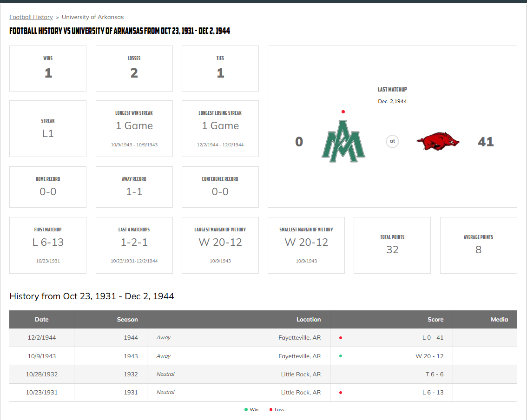Image resolution: width=527 pixels, height=420 pixels.
Task: Click the date 10/28/1932 in table
Action: click(42, 374)
